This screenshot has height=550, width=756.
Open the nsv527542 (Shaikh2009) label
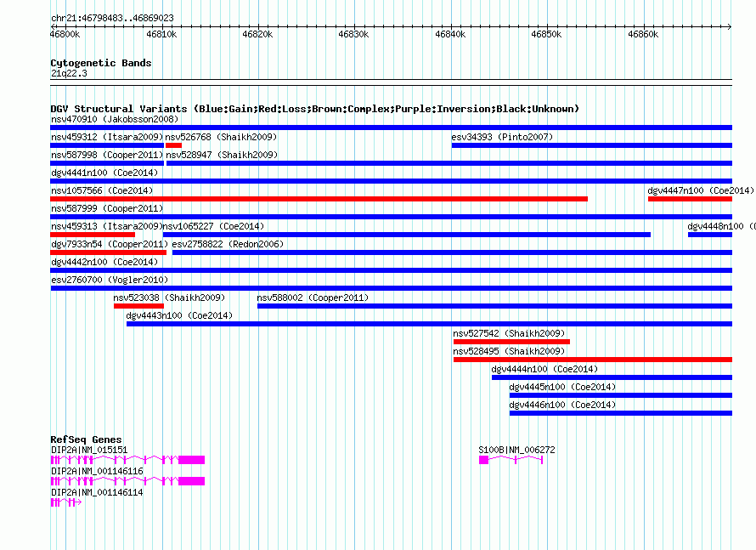point(509,333)
